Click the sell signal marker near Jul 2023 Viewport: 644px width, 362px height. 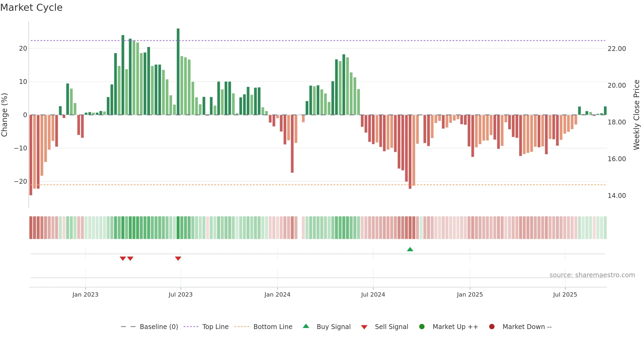[178, 258]
